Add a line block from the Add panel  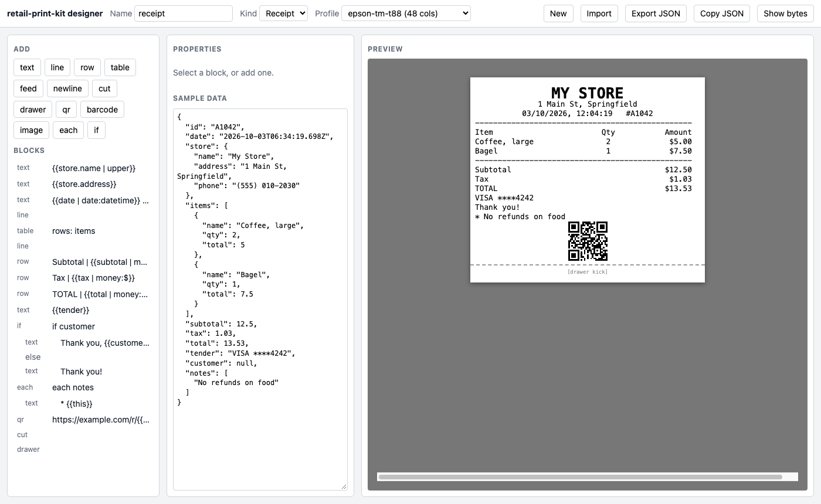coord(57,67)
